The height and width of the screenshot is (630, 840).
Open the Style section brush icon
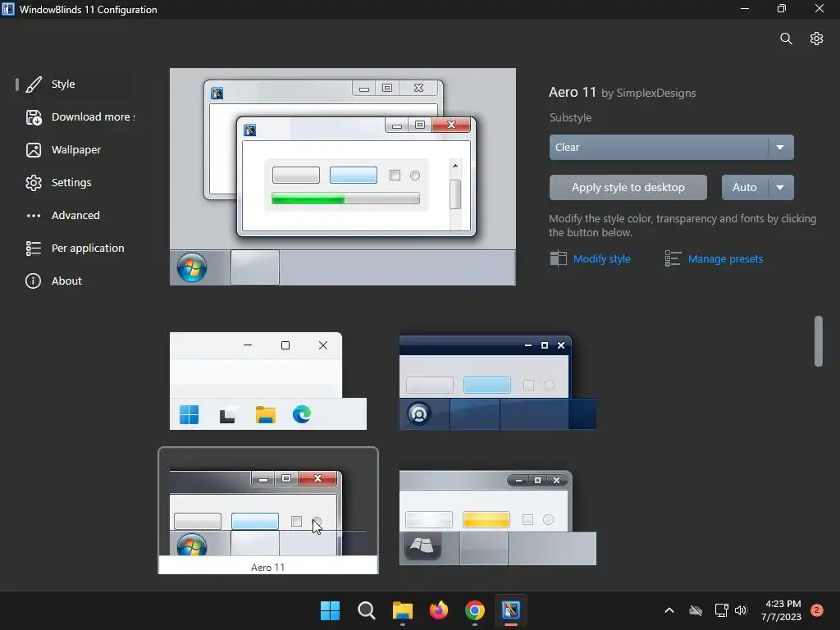[x=33, y=84]
